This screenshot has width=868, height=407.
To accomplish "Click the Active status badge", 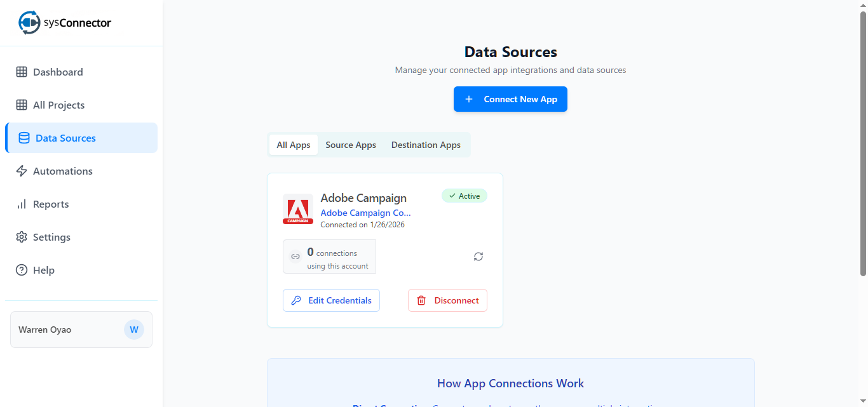I will tap(465, 196).
